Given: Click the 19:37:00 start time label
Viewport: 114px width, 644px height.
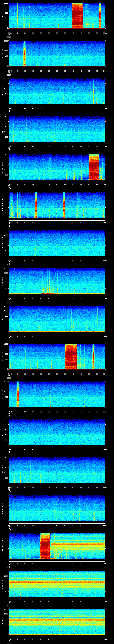Looking at the screenshot, I should 9,601.
